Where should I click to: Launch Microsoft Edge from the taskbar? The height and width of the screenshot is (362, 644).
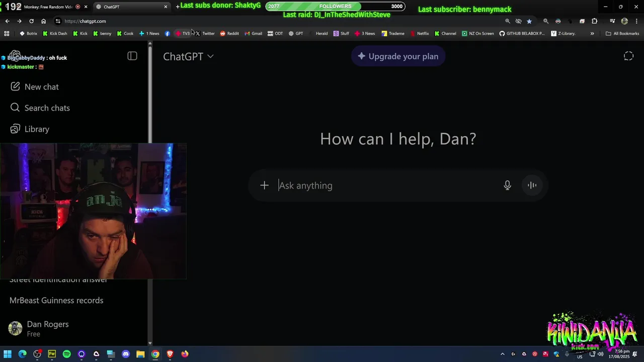pos(22,354)
